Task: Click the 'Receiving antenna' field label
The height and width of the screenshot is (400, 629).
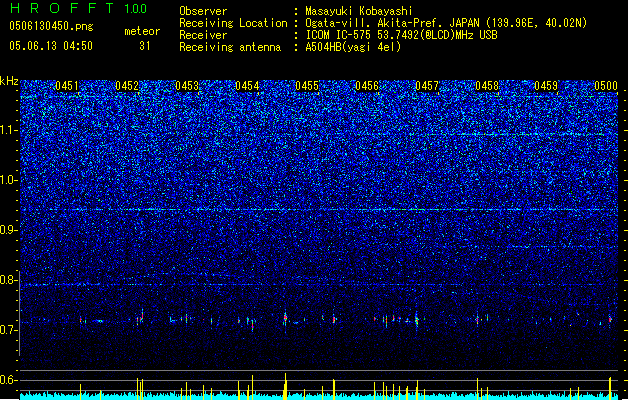Action: pyautogui.click(x=230, y=47)
